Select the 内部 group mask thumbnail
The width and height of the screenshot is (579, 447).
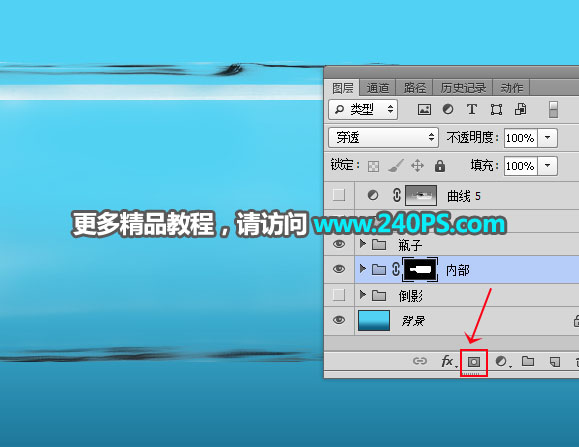(x=420, y=270)
